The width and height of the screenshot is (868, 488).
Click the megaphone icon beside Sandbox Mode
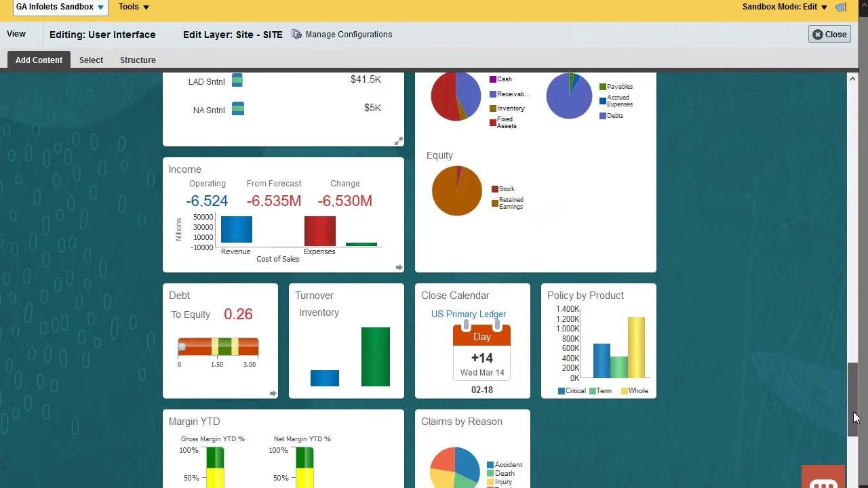pyautogui.click(x=841, y=7)
